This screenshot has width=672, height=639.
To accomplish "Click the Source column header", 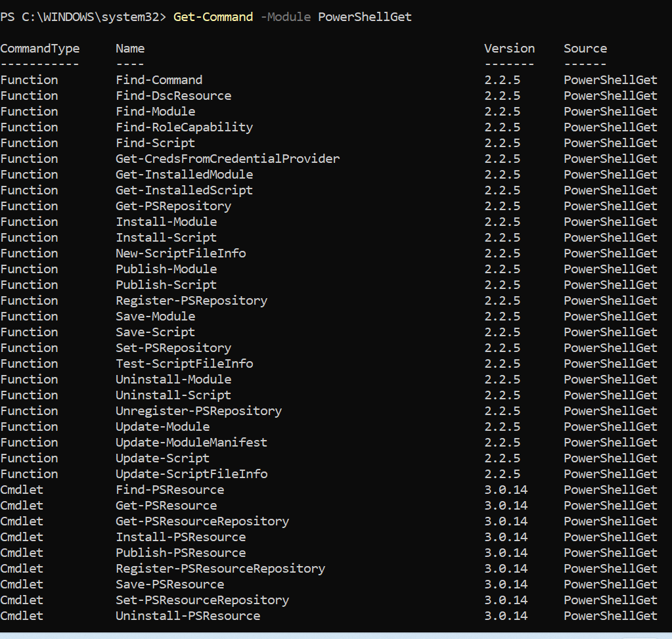I will pos(585,49).
